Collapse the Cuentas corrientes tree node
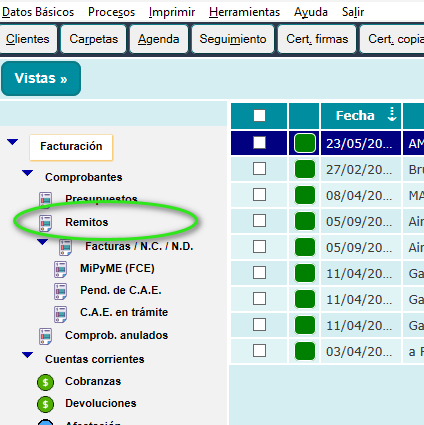The height and width of the screenshot is (425, 424). tap(28, 355)
